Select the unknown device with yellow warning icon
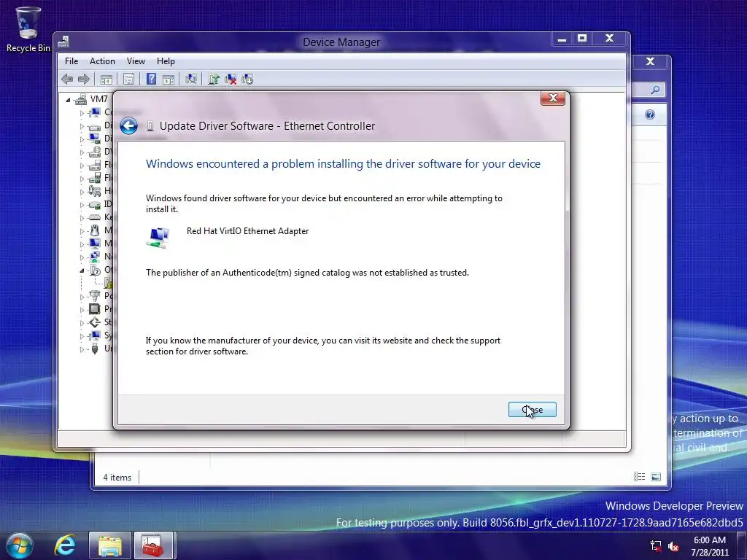Viewport: 747px width, 560px height. (x=109, y=284)
